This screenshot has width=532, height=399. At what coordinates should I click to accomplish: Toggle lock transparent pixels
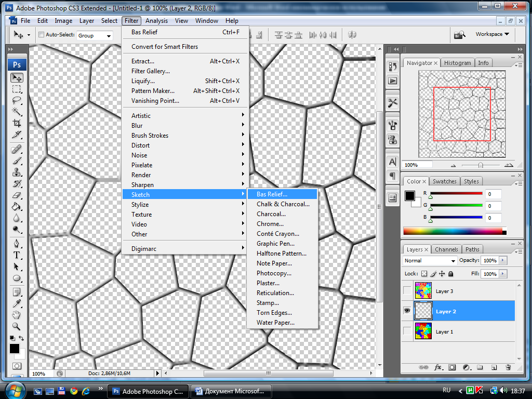pos(424,273)
